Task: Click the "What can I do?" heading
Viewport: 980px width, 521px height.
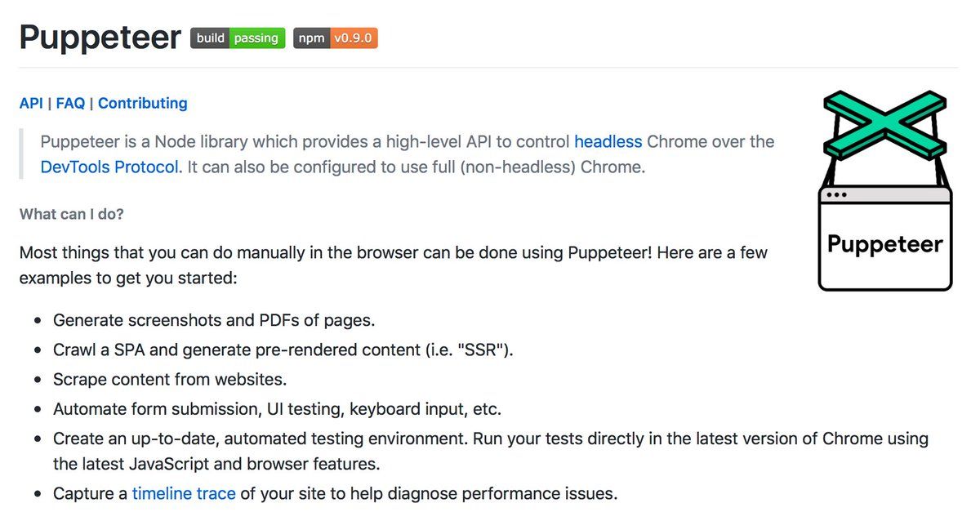Action: 72,215
